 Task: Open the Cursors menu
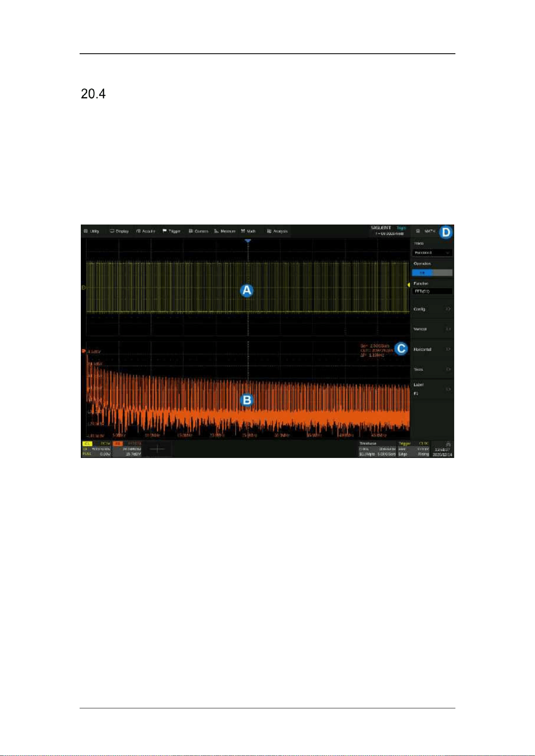point(198,231)
